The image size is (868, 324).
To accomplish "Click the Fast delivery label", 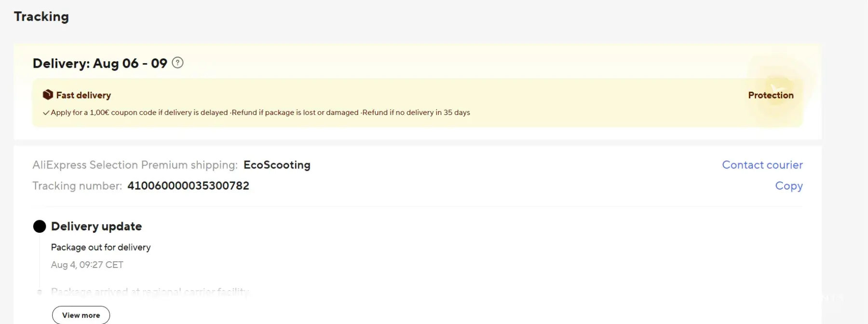I will coord(83,95).
